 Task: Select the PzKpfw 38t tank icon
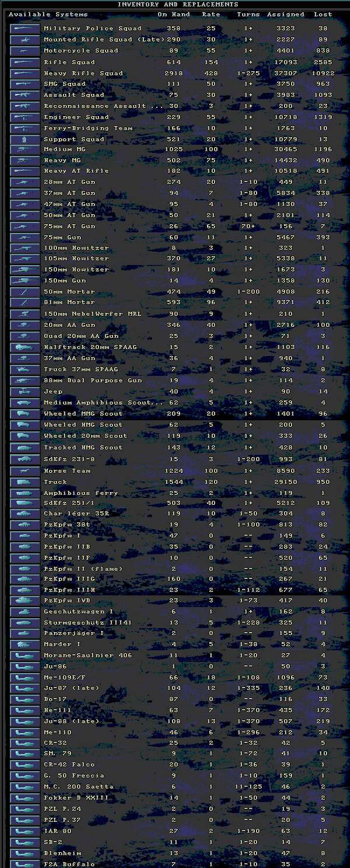25,524
